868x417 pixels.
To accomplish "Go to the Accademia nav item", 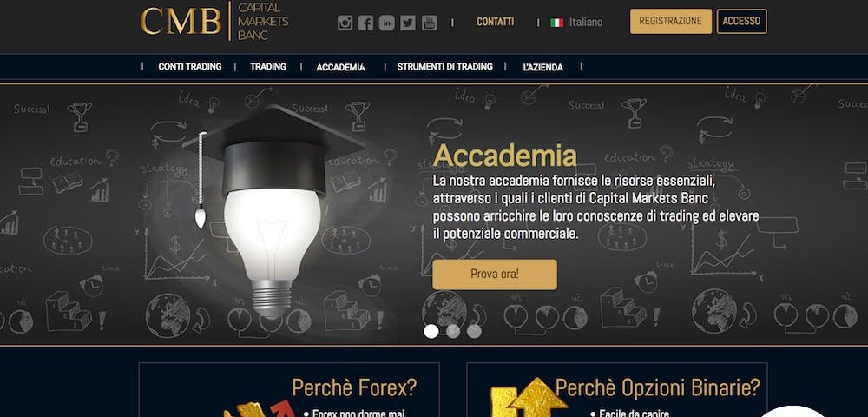I will tap(340, 67).
